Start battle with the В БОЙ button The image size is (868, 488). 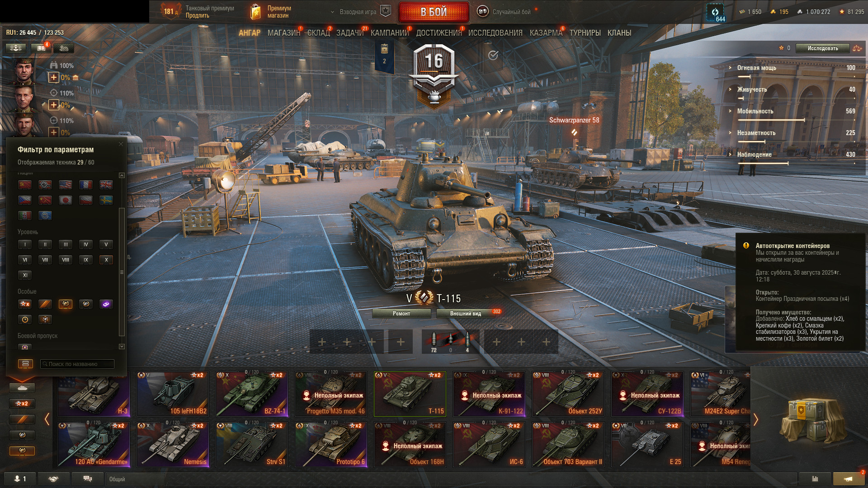tap(434, 12)
